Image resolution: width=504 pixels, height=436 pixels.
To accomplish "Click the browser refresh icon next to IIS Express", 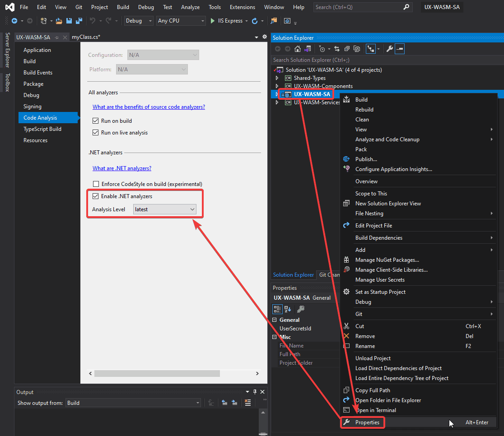I will click(x=255, y=21).
